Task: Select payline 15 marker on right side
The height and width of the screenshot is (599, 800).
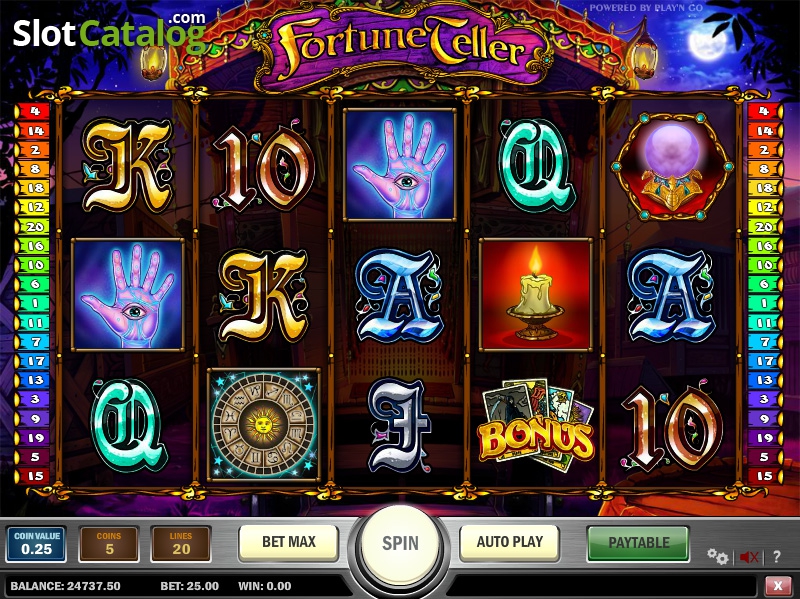Action: coord(764,476)
